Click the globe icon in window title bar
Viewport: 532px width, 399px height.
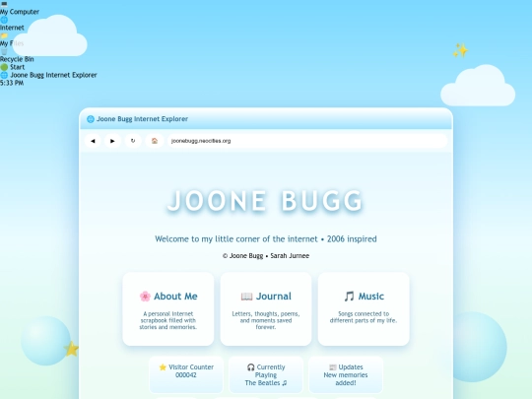(91, 119)
